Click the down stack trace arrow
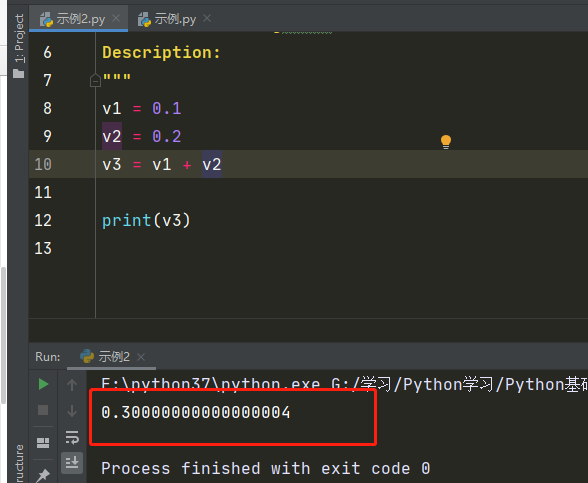This screenshot has height=483, width=588. tap(72, 411)
